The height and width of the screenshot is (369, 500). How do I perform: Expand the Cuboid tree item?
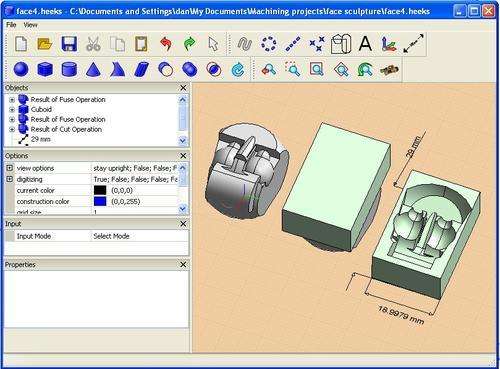coord(12,109)
